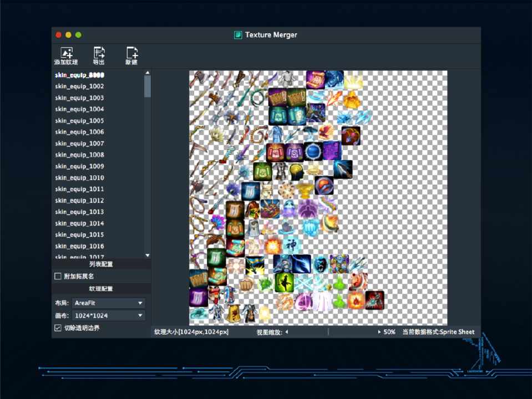This screenshot has width=532, height=399.
Task: Click the zoom-out arrow beside 视图缩放
Action: coord(287,332)
